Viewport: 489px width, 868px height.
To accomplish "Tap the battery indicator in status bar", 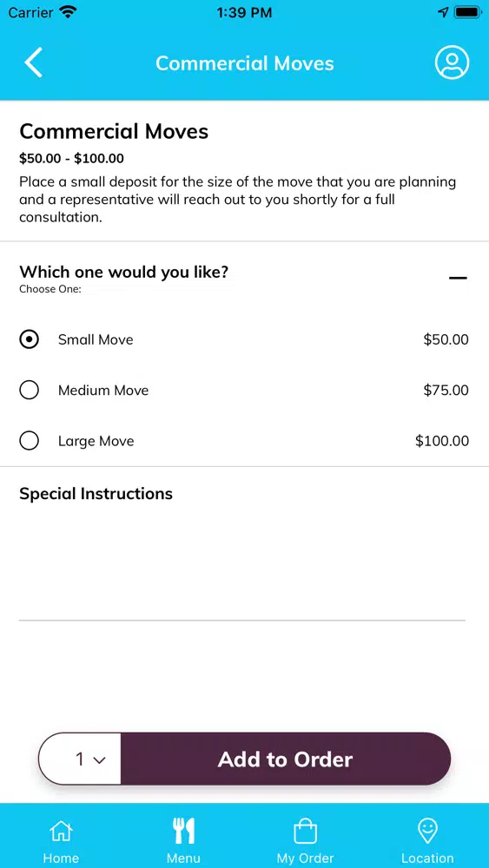I will click(x=468, y=12).
